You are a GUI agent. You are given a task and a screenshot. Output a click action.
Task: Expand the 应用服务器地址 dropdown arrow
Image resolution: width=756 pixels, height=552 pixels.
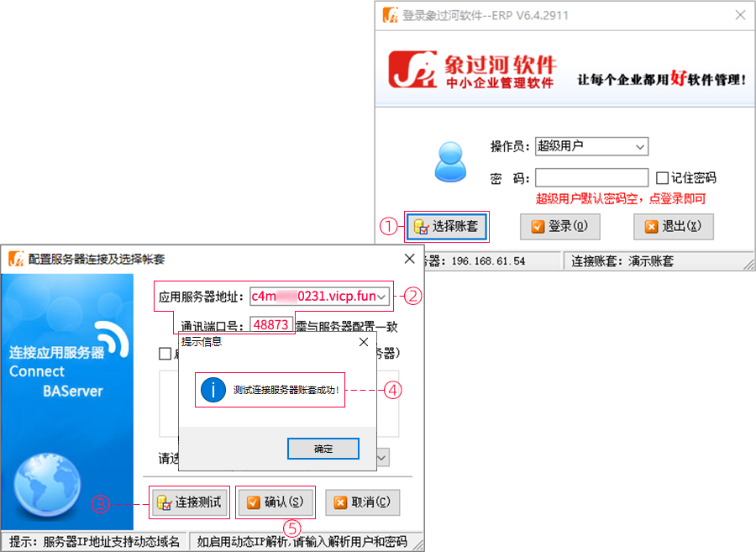coord(381,297)
